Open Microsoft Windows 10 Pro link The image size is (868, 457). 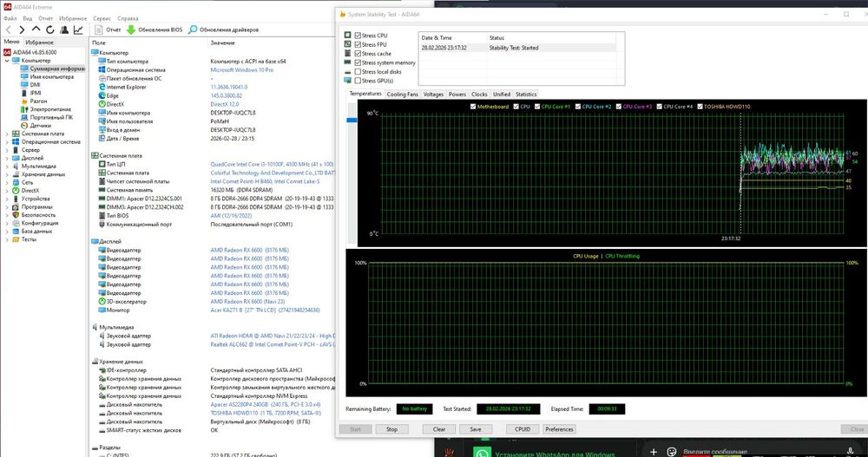coord(242,70)
